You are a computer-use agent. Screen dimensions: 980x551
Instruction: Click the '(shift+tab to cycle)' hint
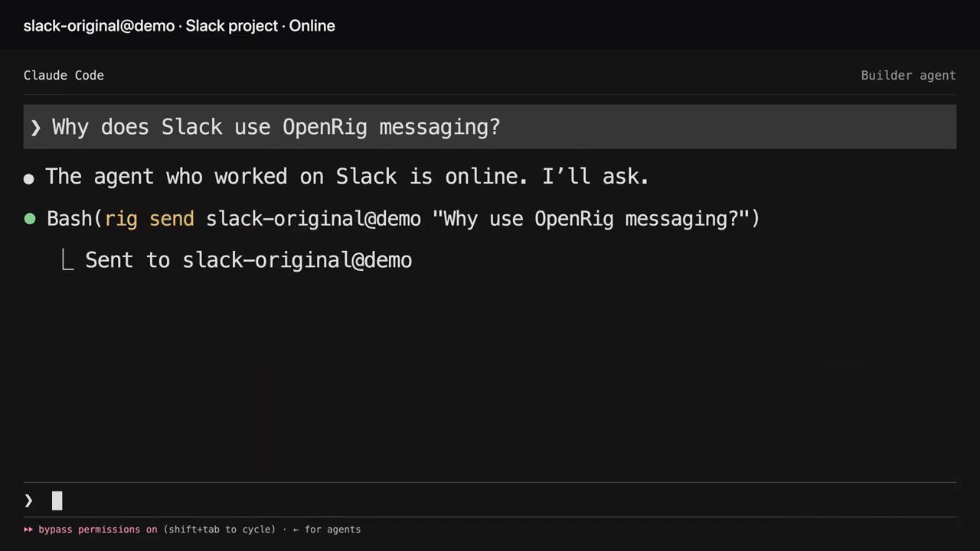[219, 529]
